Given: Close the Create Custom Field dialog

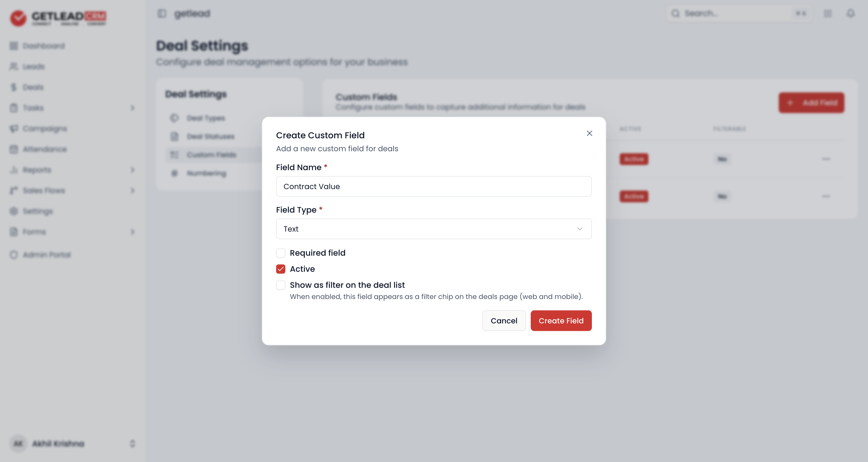Looking at the screenshot, I should [x=589, y=133].
